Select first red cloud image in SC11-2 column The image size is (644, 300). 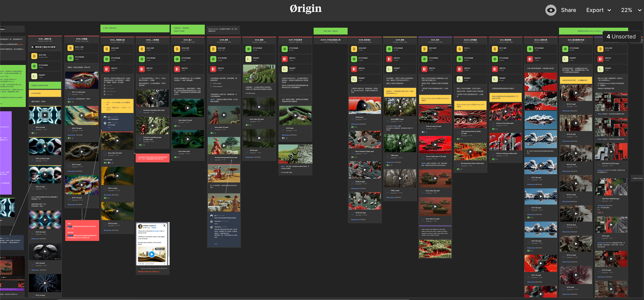pos(541,82)
